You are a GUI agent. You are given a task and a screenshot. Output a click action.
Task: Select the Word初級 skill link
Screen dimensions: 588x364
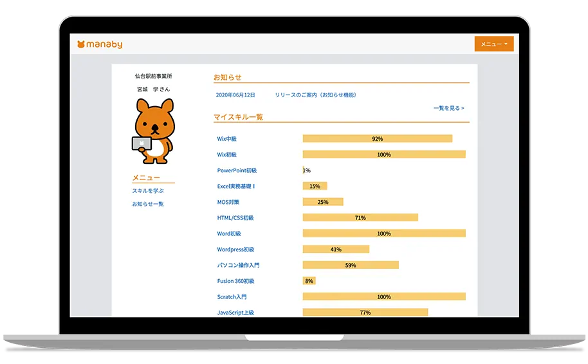click(x=228, y=233)
